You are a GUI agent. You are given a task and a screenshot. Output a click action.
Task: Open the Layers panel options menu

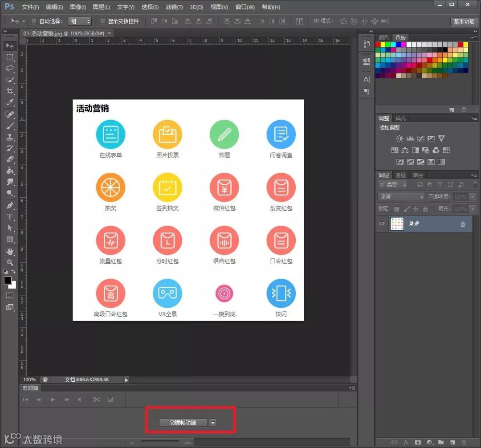[474, 175]
